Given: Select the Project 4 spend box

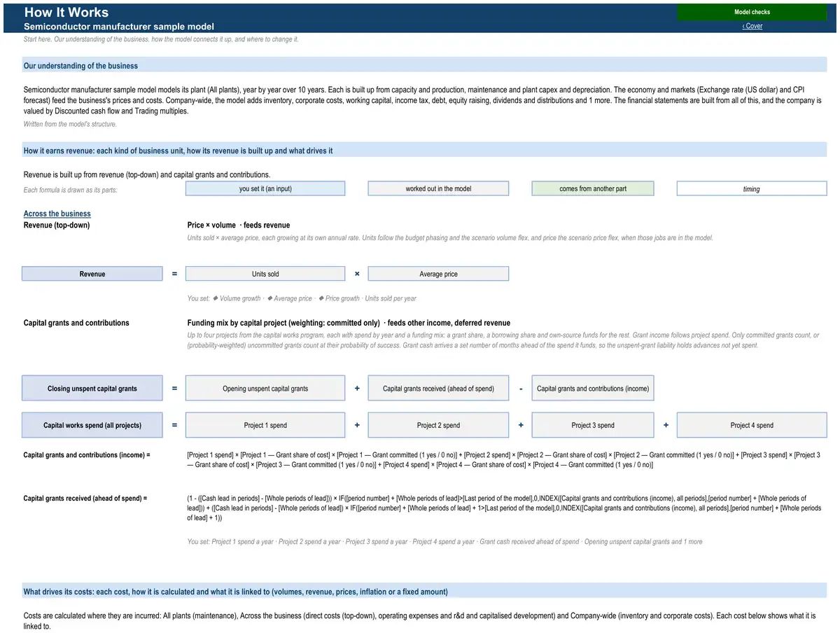Looking at the screenshot, I should [752, 425].
